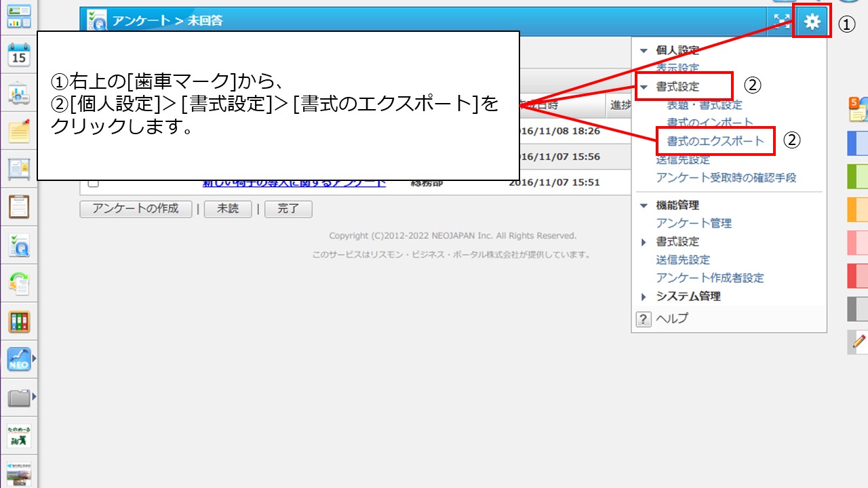Tick the checkbox beside the chair survey row
The width and height of the screenshot is (868, 488).
tap(94, 183)
